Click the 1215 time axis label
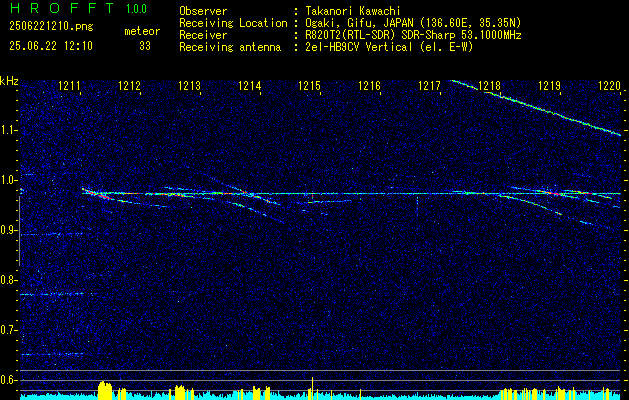The image size is (629, 400). tap(309, 85)
